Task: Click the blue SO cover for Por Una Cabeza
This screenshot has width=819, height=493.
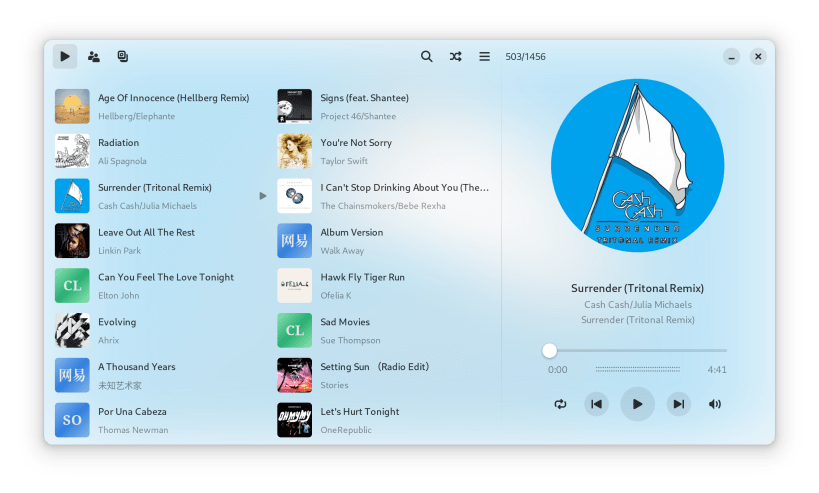Action: tap(72, 420)
